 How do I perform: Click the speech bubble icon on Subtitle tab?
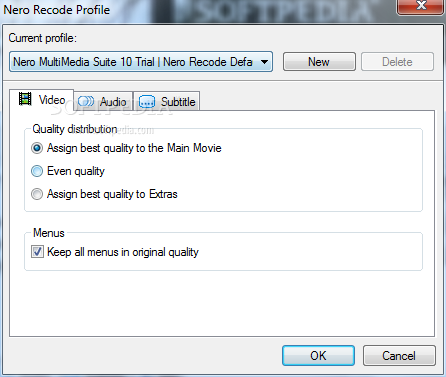(147, 101)
